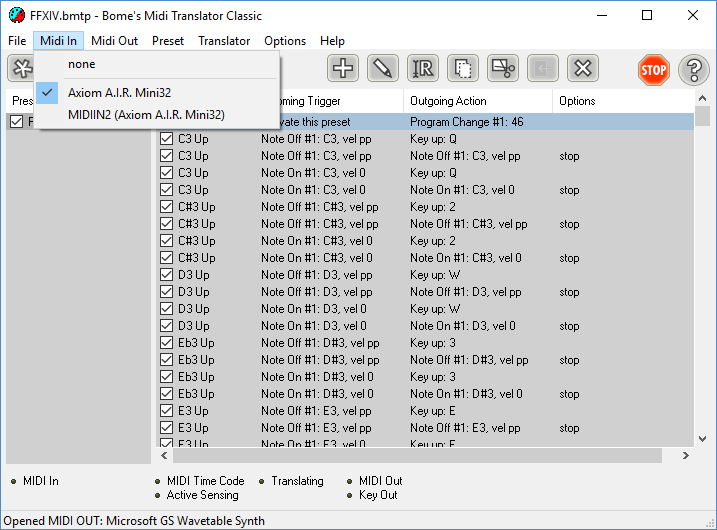Viewport: 717px width, 530px height.
Task: Choose "none" in the Midi In menu
Action: pyautogui.click(x=82, y=64)
